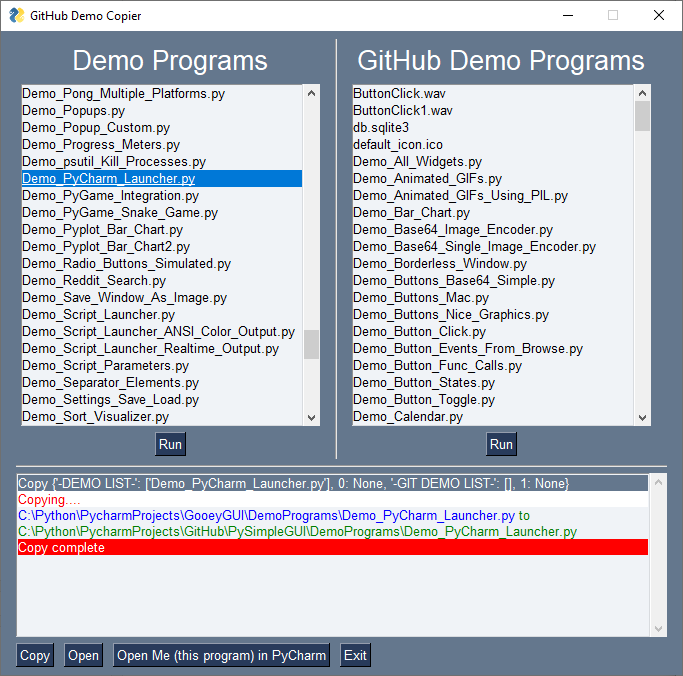Select Demo_Bar_Chart.py in the GitHub list

click(x=493, y=213)
